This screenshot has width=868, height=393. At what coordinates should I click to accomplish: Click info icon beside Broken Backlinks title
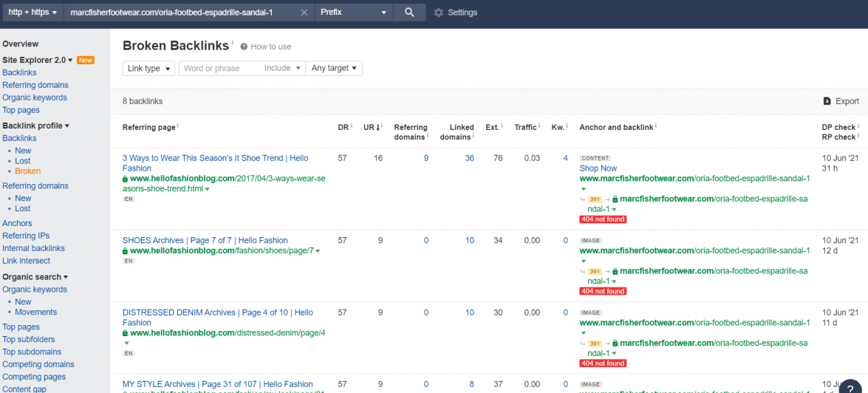point(233,42)
